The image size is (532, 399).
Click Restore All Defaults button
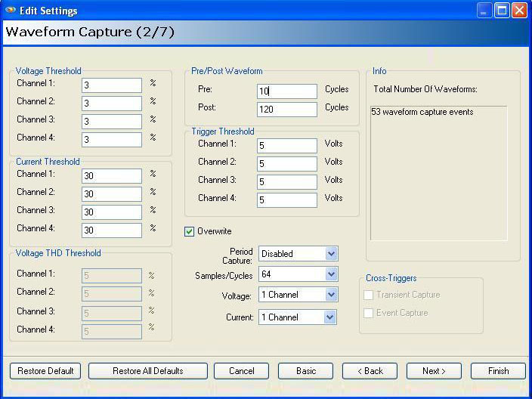coord(148,371)
